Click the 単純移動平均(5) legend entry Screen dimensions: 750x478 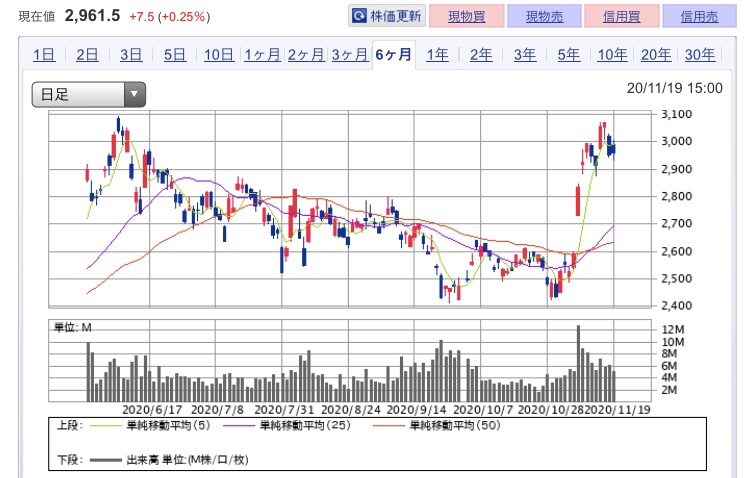[x=168, y=425]
